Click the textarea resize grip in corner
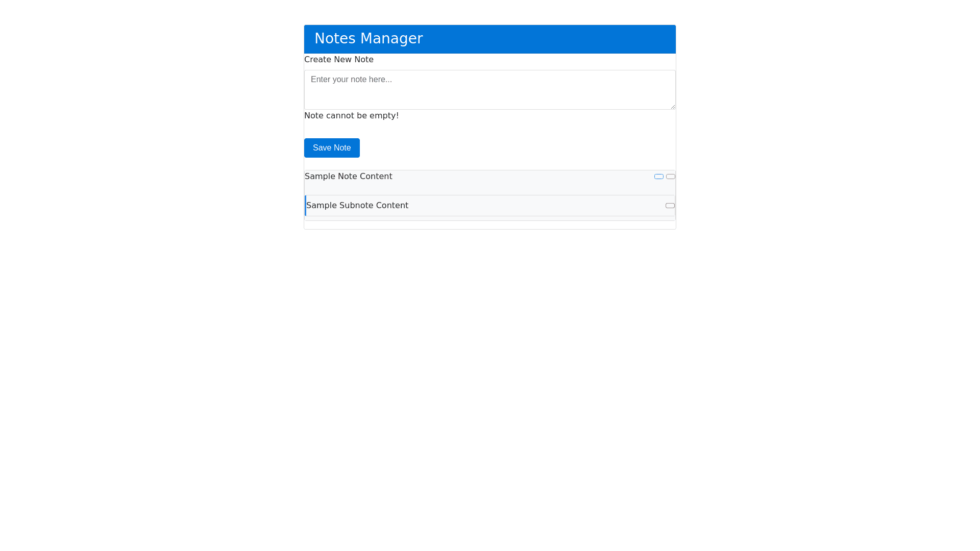This screenshot has height=551, width=980. point(673,107)
